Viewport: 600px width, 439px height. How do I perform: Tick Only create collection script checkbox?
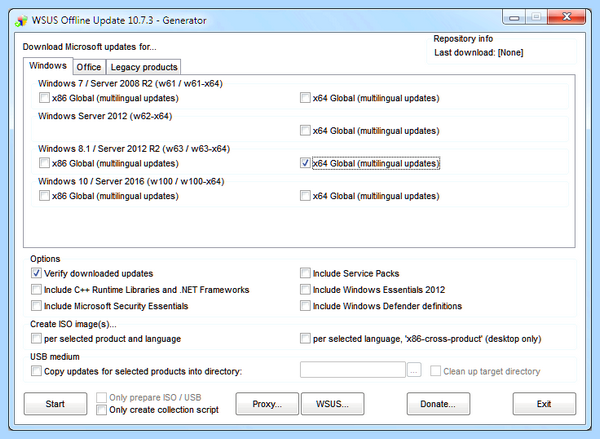101,410
